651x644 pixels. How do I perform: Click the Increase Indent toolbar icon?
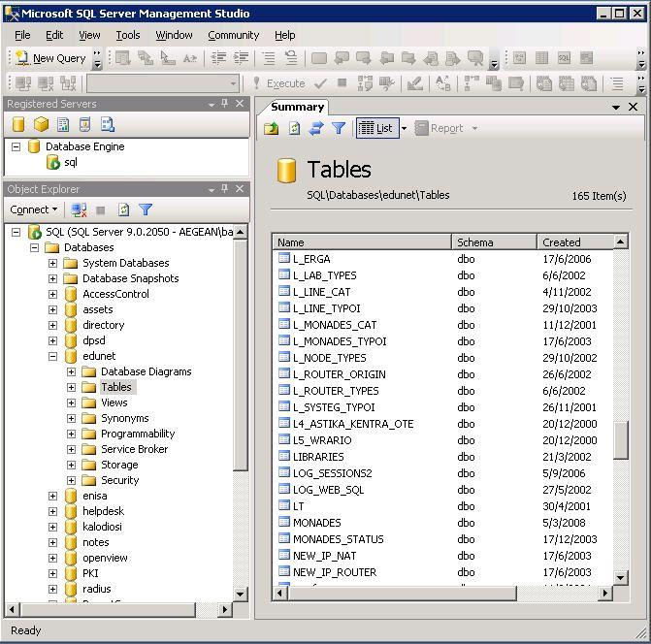(x=241, y=58)
